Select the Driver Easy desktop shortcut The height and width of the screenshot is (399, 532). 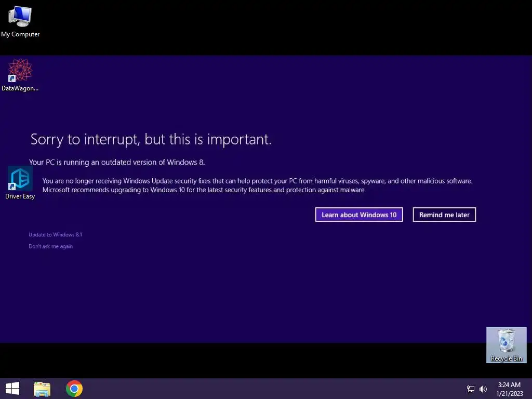pos(20,183)
